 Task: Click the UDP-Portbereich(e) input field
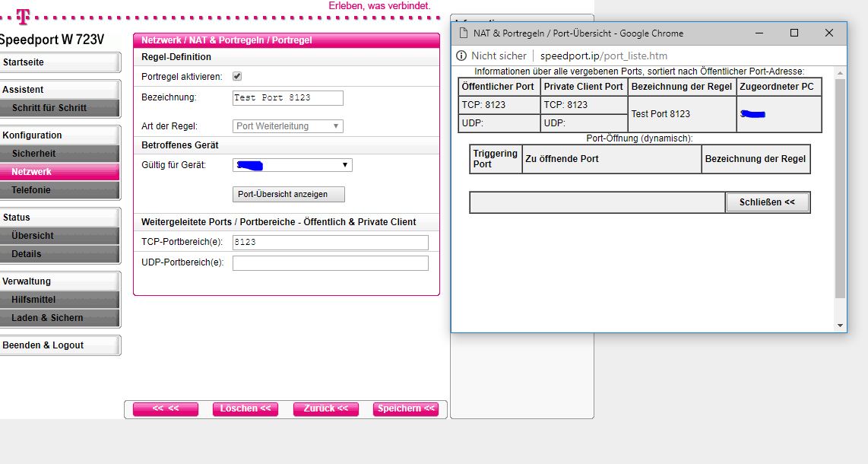pos(331,263)
